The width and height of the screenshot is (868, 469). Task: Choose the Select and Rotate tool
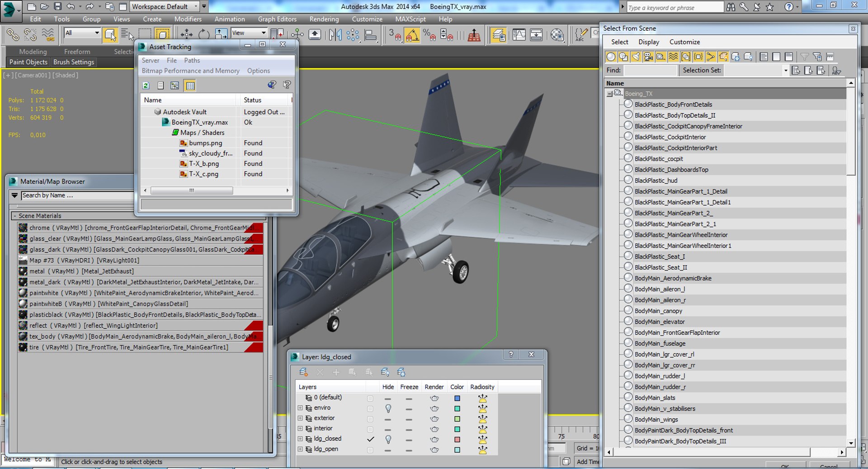204,35
